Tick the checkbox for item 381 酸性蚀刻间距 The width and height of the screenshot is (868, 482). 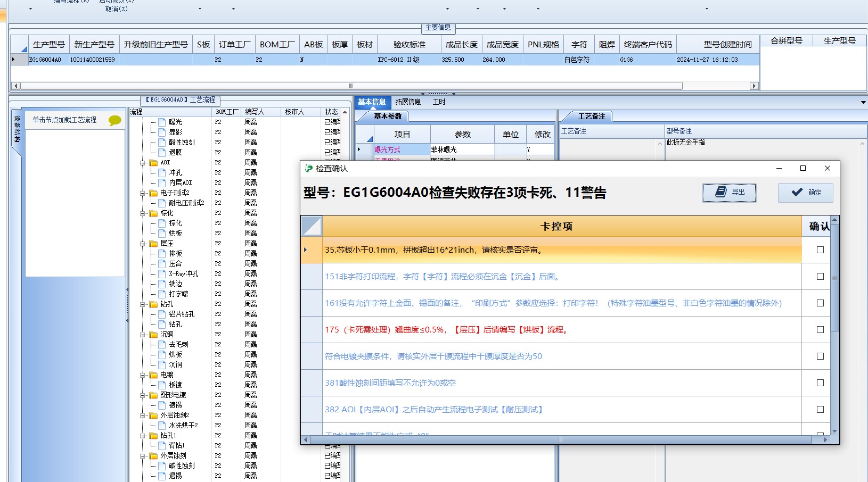pos(820,383)
